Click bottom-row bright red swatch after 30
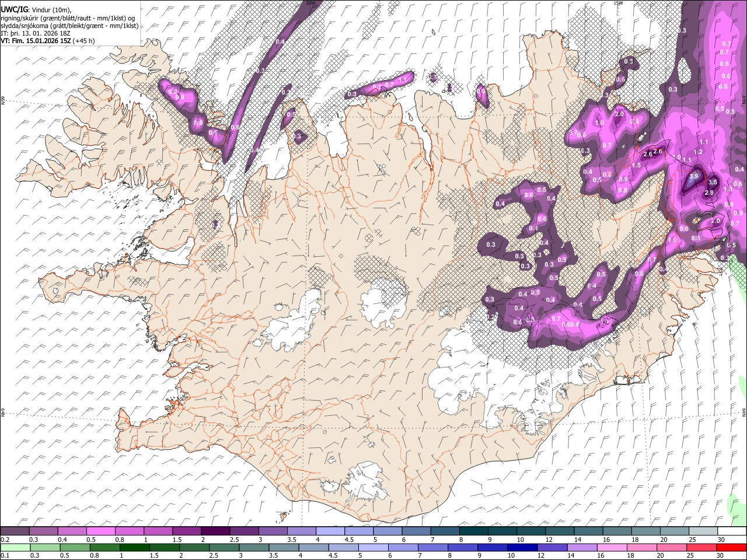This screenshot has width=747, height=560. [732, 547]
